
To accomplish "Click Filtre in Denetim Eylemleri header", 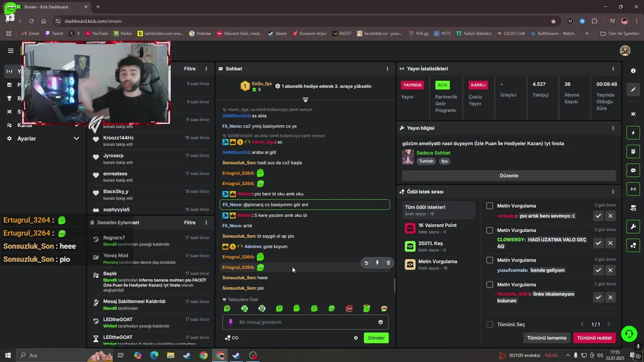I will [190, 223].
